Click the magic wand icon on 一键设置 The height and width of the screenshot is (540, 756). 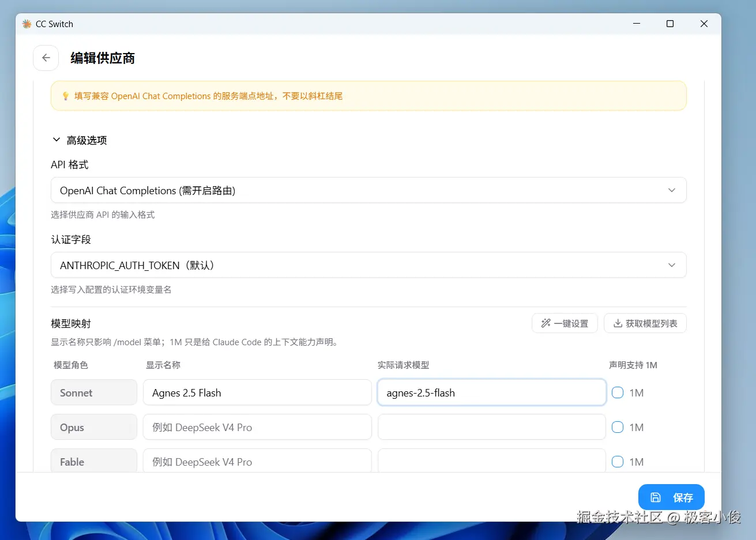coord(546,323)
